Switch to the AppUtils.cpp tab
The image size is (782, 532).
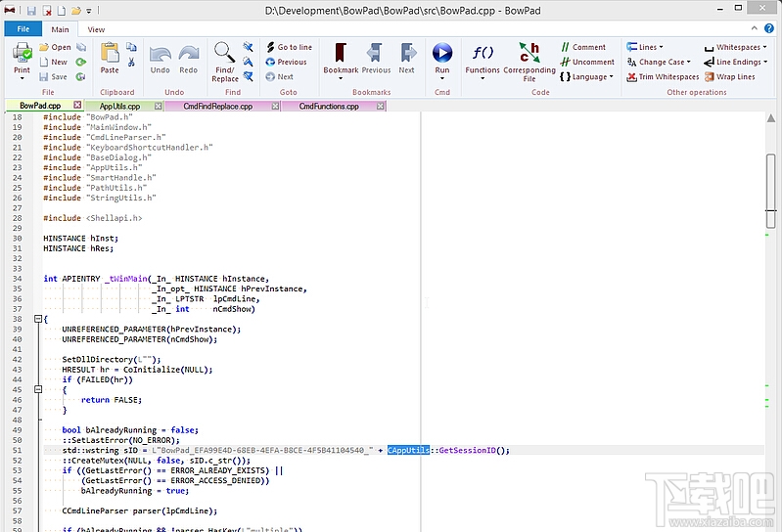pos(119,106)
